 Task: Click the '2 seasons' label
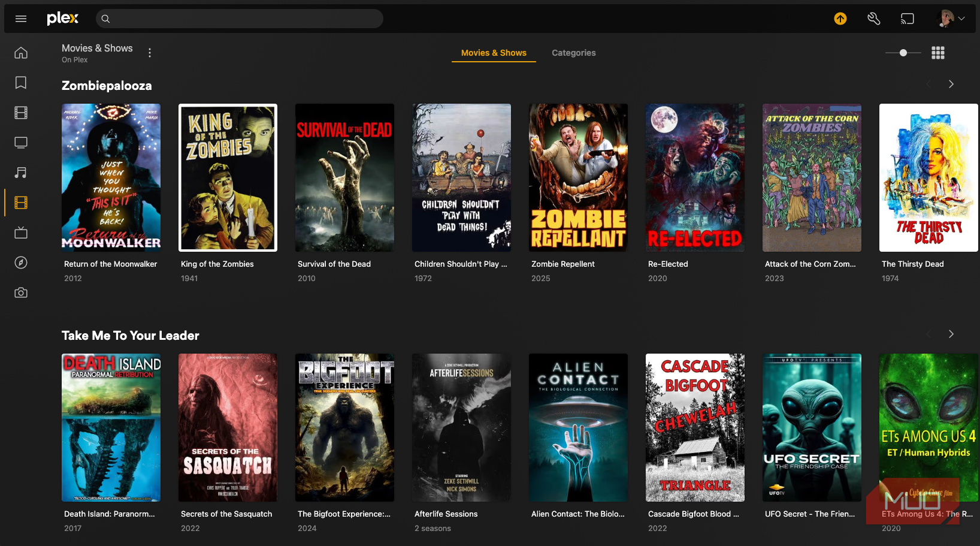432,528
